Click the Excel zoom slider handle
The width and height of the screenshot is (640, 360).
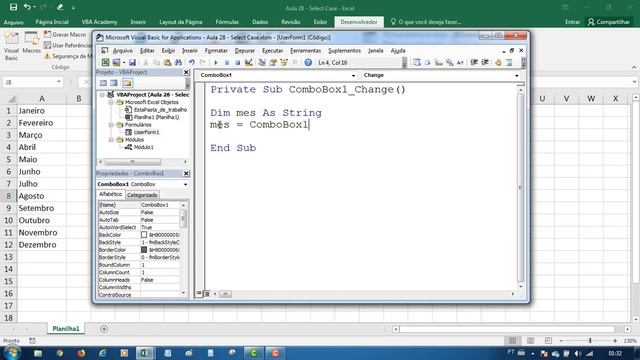point(590,340)
